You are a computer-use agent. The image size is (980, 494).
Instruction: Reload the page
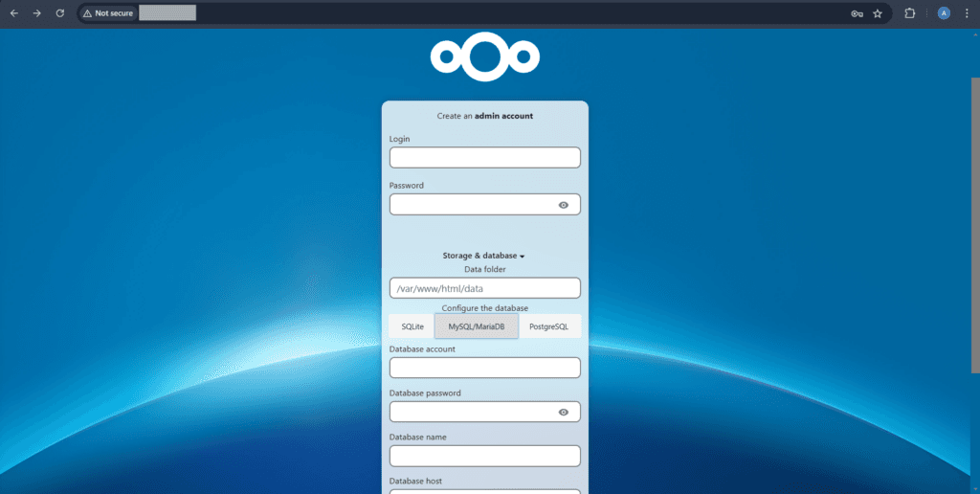(x=60, y=13)
